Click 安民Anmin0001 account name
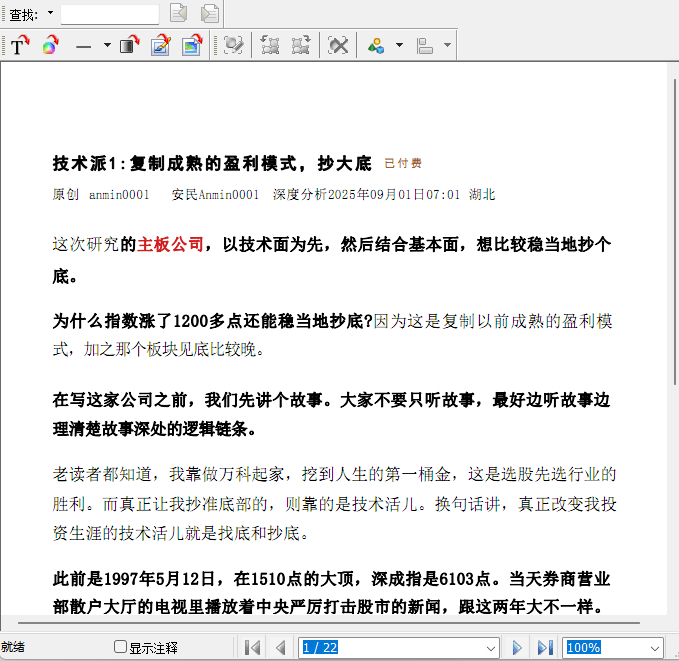This screenshot has height=661, width=679. (215, 194)
